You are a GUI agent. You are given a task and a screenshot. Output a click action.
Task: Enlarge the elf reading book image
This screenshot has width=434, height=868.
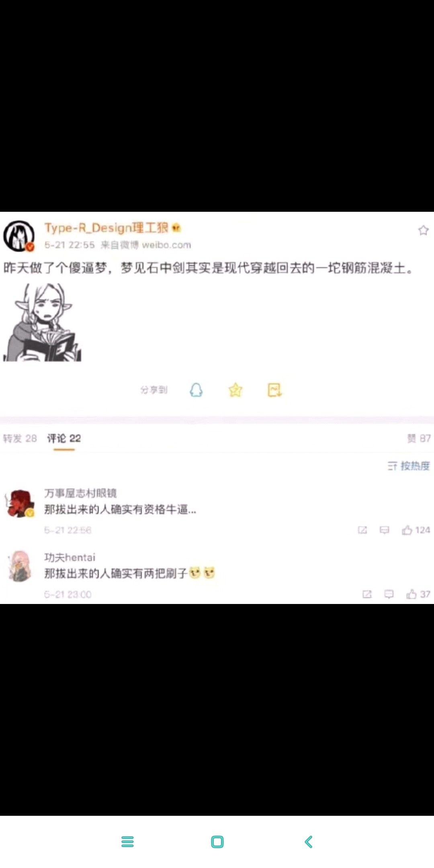(x=42, y=322)
